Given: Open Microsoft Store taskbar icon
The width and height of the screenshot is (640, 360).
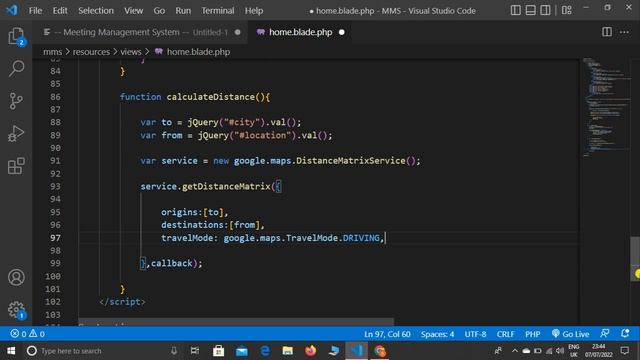Looking at the screenshot, I should 218,351.
